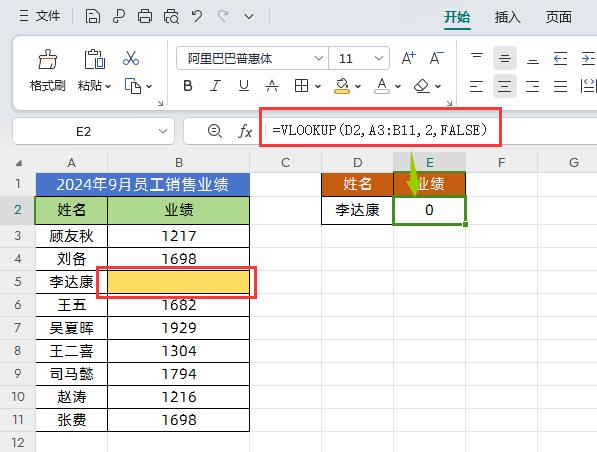Click the Save icon in the top toolbar
This screenshot has height=452, width=597.
pyautogui.click(x=93, y=16)
